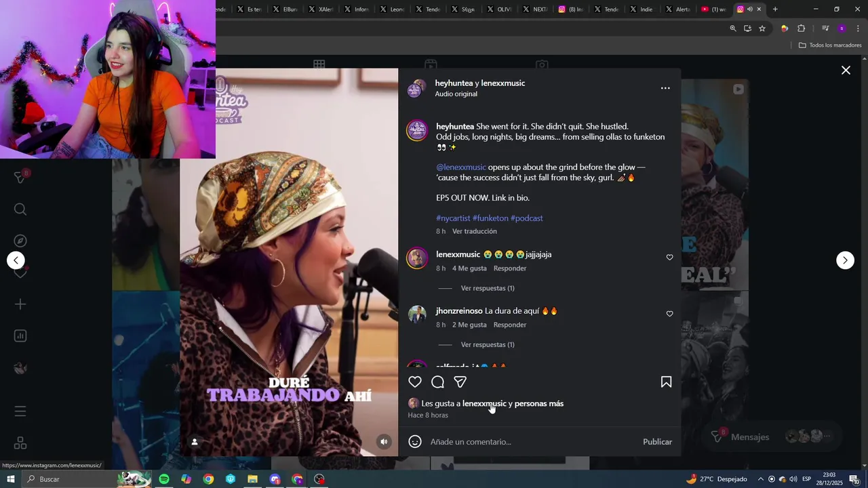Click 'Audio original' under the header
This screenshot has width=868, height=488.
click(x=456, y=94)
